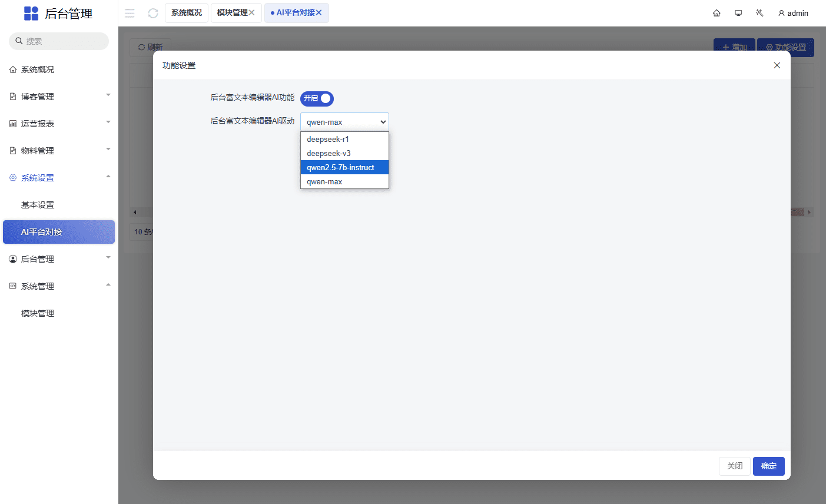Image resolution: width=826 pixels, height=504 pixels.
Task: Close the 模块管理 tab with X
Action: coord(252,12)
